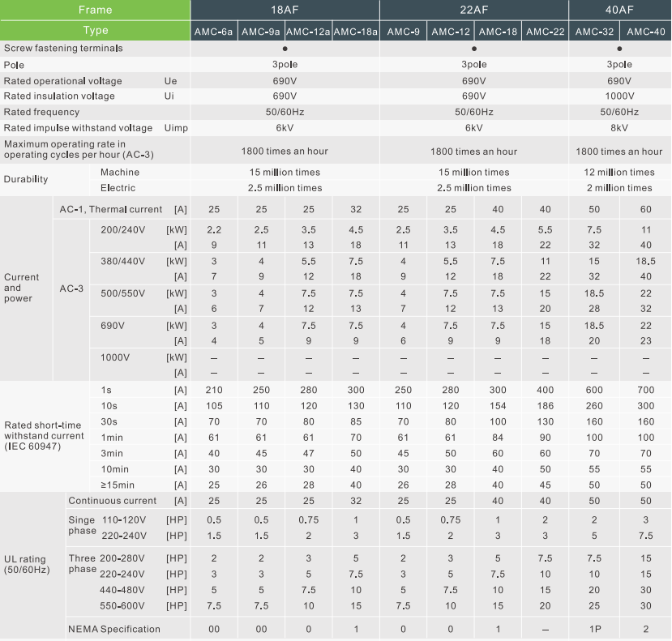672x641 pixels.
Task: Click the '200/240V' row label
Action: point(123,229)
